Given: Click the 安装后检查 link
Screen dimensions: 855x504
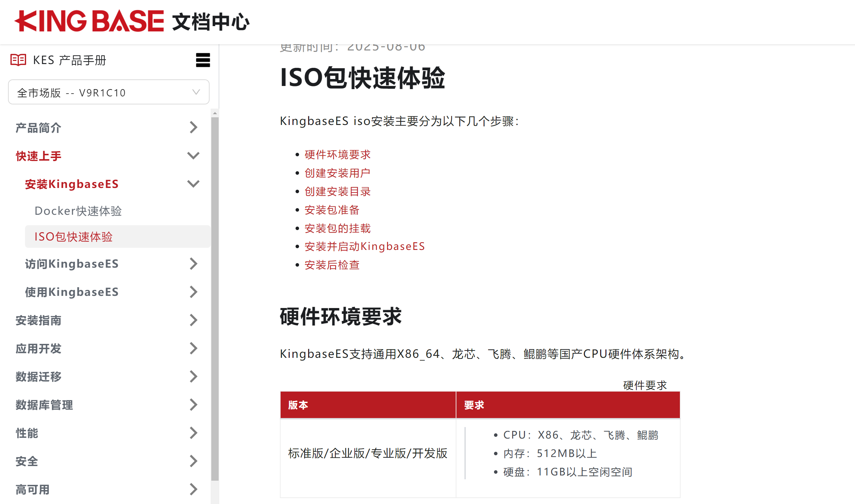Looking at the screenshot, I should [331, 265].
